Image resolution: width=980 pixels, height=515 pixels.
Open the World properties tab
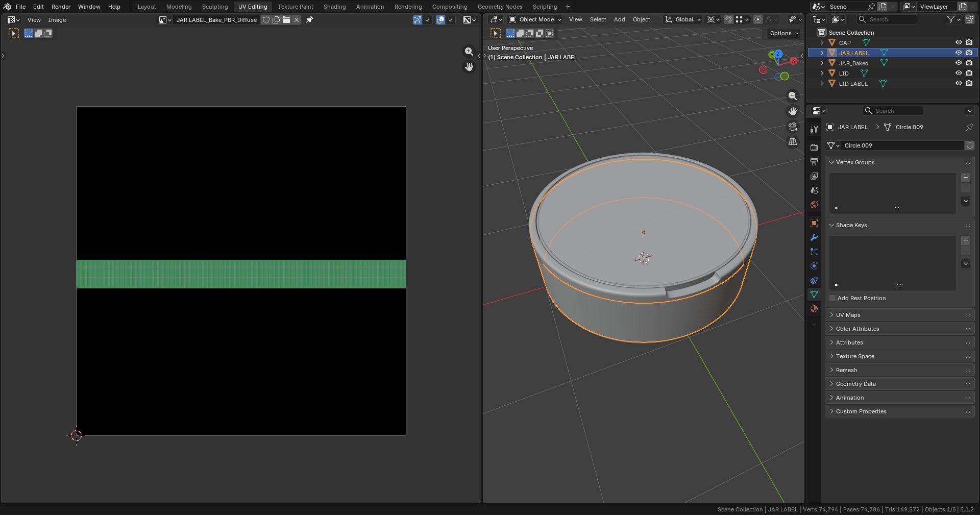[x=814, y=205]
